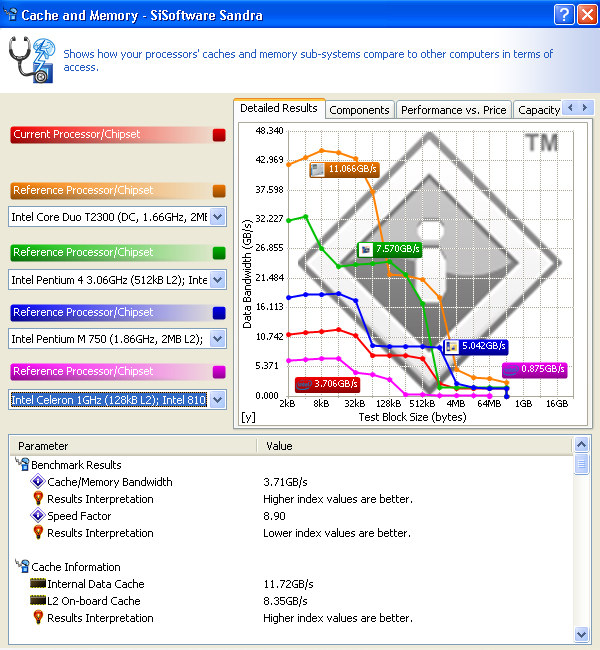The width and height of the screenshot is (600, 650).
Task: Click the results list scroll down arrow
Action: click(x=581, y=634)
